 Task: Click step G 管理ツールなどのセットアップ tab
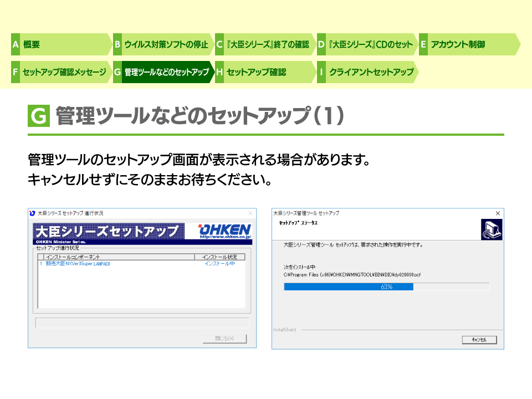(163, 72)
